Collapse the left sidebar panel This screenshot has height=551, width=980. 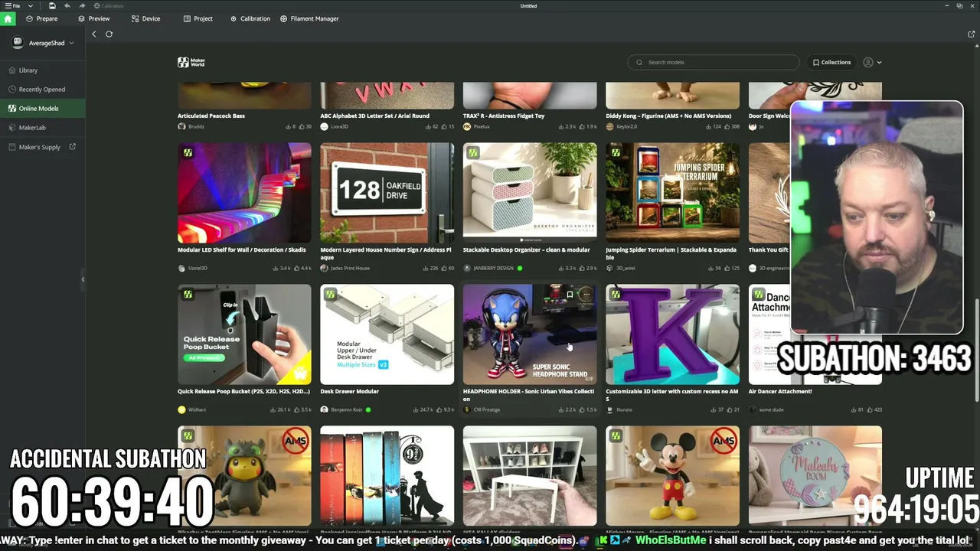pos(83,279)
